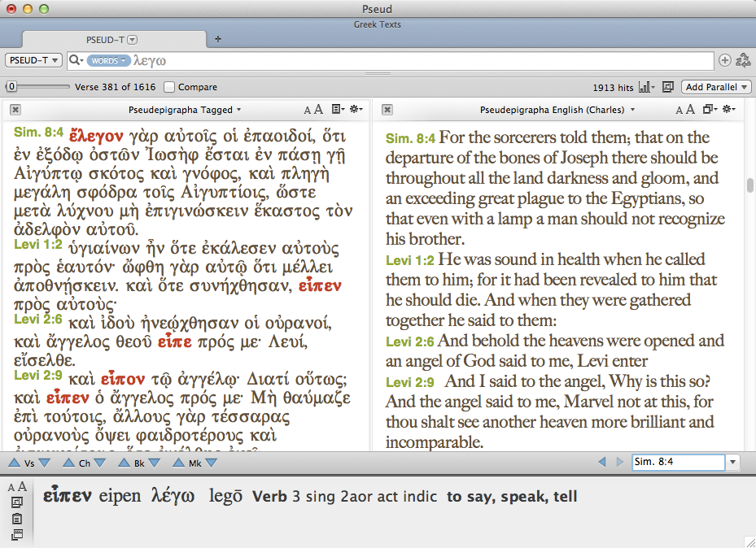Click the history back arrow
This screenshot has width=756, height=548.
601,463
